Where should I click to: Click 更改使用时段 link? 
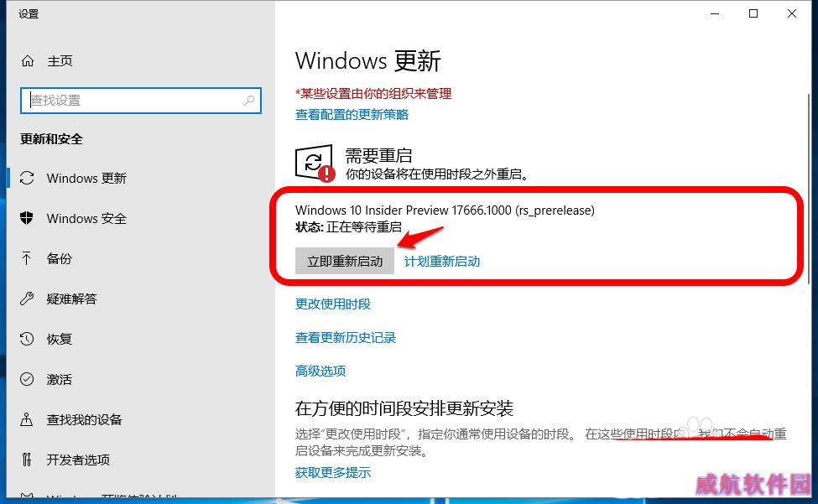click(333, 304)
